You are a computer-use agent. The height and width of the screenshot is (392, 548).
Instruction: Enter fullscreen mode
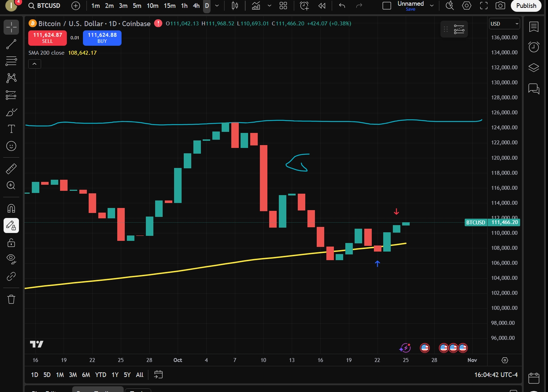click(484, 6)
